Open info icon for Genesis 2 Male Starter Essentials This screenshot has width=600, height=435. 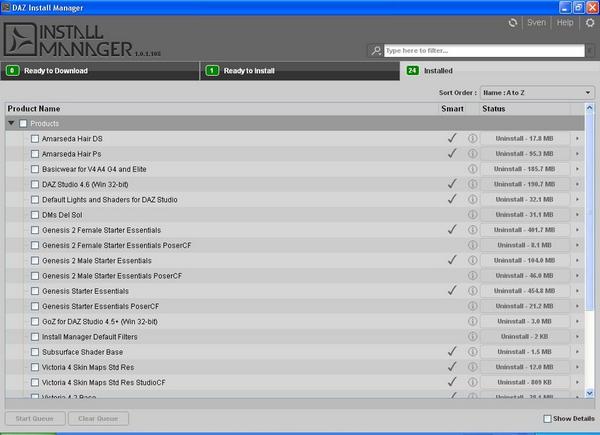pyautogui.click(x=473, y=261)
